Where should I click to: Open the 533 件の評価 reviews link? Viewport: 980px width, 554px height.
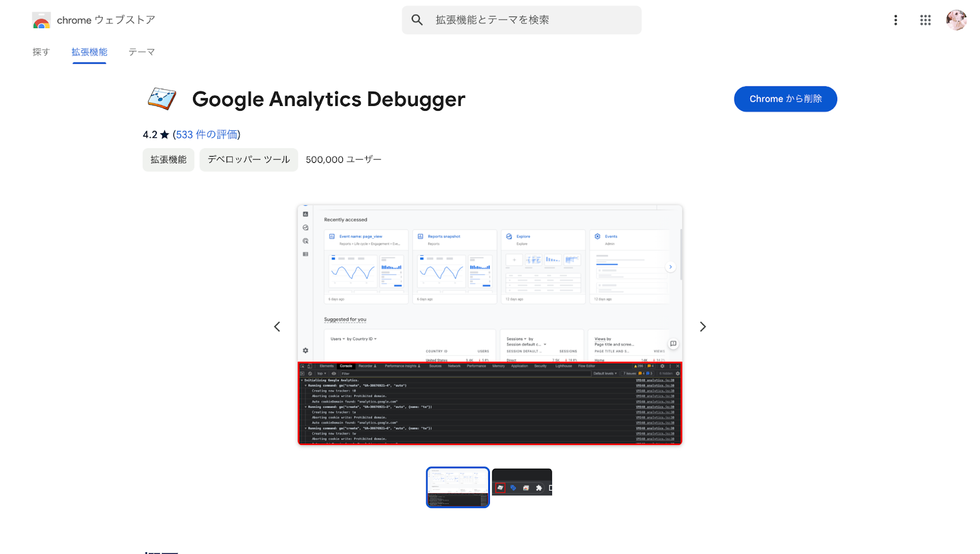point(206,135)
